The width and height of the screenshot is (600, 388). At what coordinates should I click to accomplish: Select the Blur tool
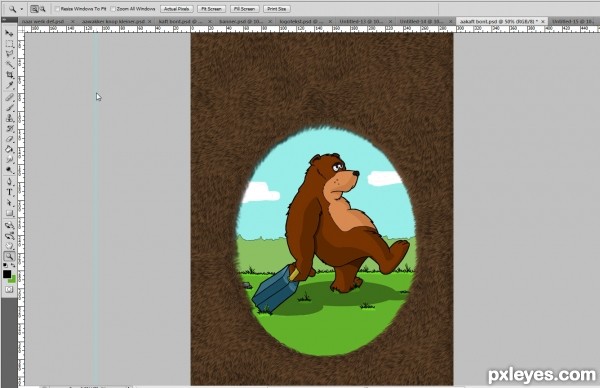(9, 159)
